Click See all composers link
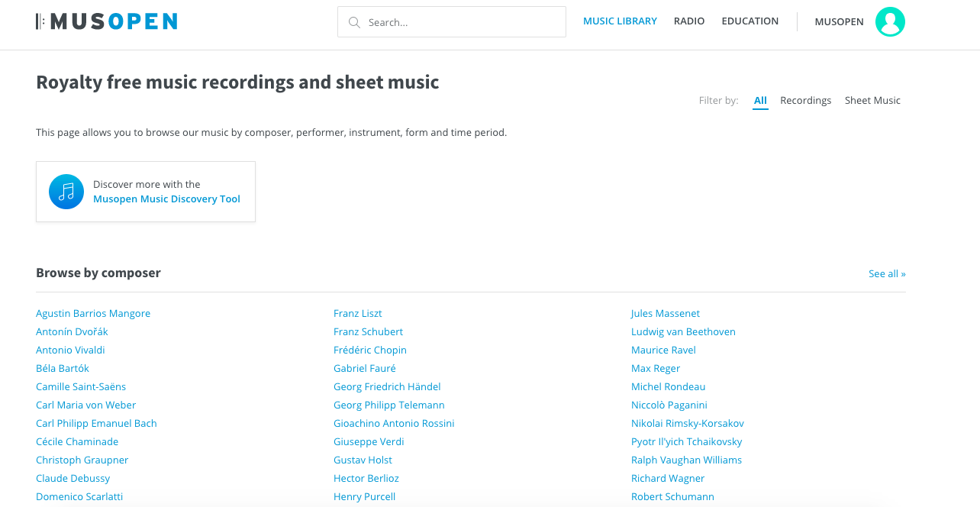The width and height of the screenshot is (980, 507). point(887,274)
